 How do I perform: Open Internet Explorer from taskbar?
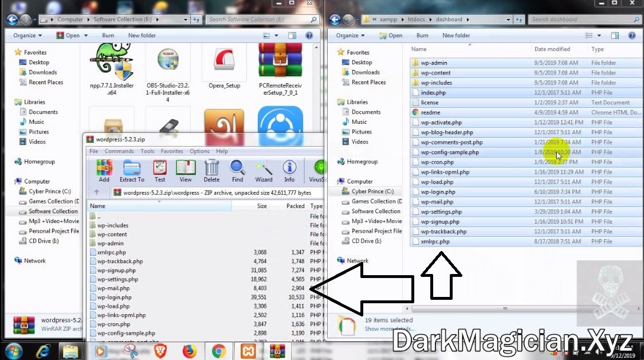click(43, 351)
